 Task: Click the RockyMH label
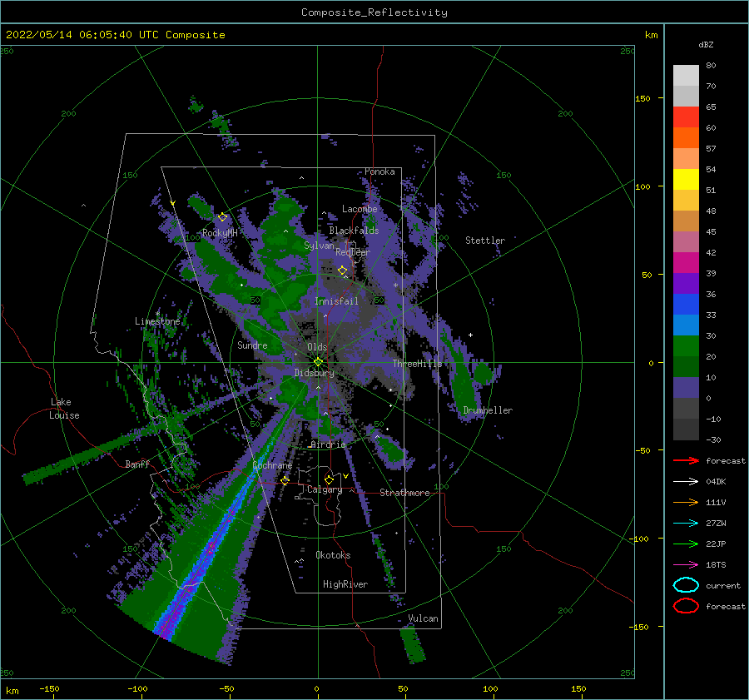tap(220, 233)
